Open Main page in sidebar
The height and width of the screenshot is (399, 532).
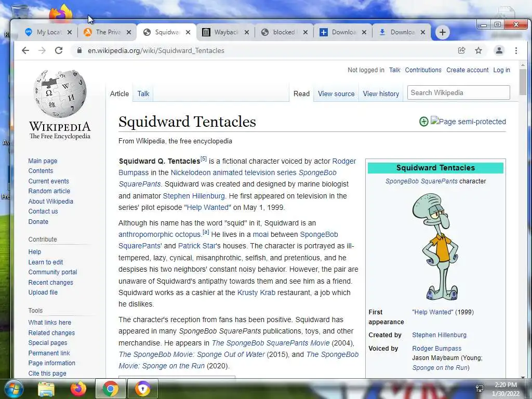[43, 161]
